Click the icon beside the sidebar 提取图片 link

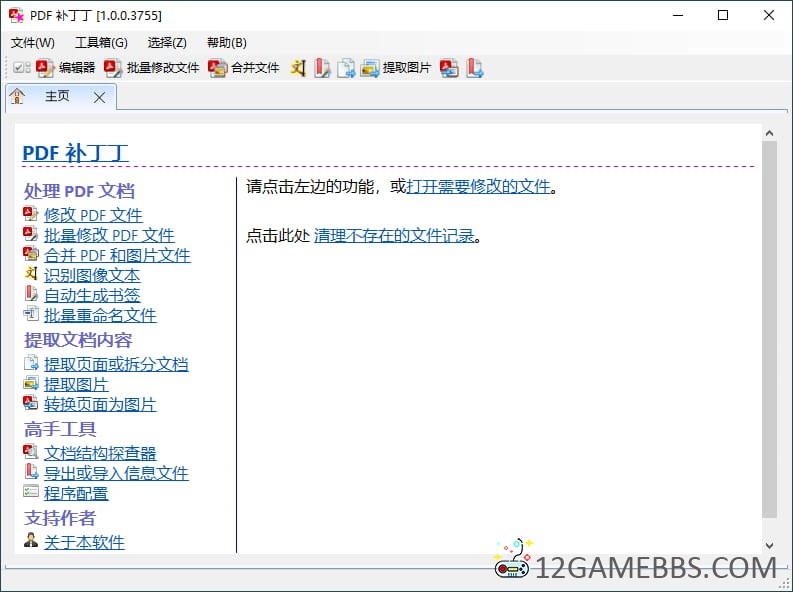point(31,383)
